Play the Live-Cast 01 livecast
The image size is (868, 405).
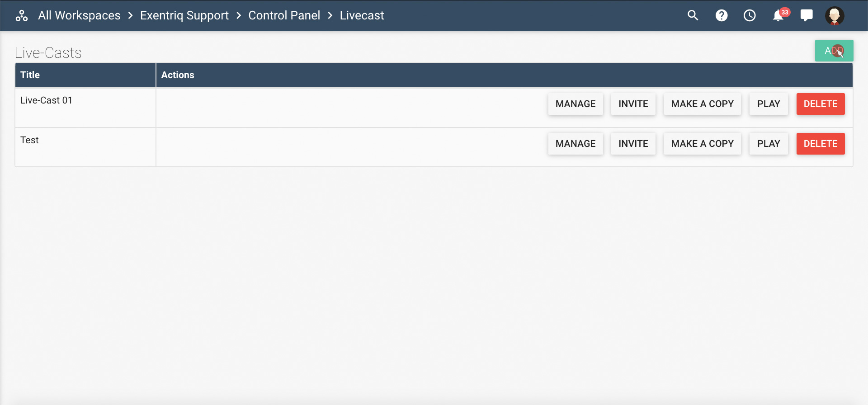coord(769,104)
